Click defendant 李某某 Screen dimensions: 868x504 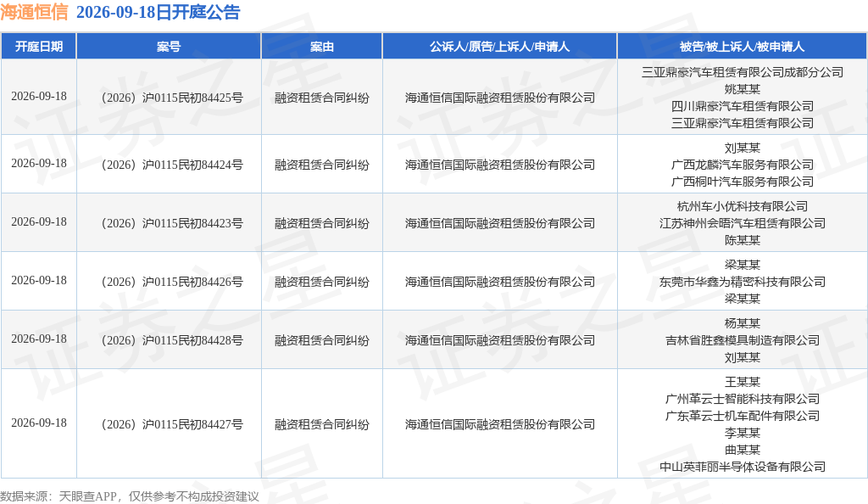[x=743, y=433]
